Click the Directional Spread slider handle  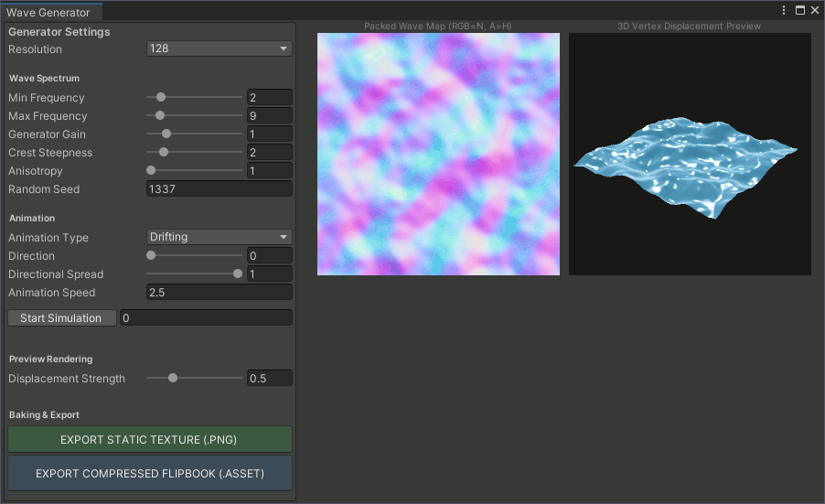pyautogui.click(x=238, y=273)
